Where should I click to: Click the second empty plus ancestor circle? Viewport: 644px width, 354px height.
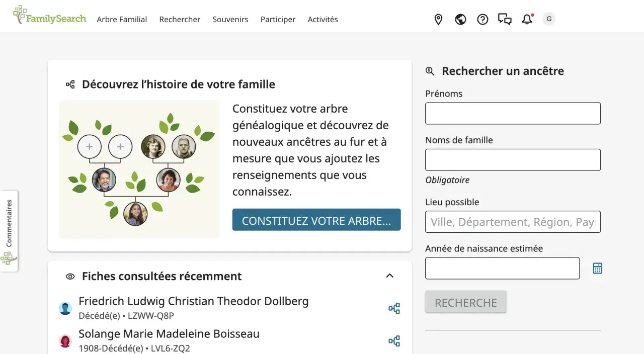coord(120,147)
